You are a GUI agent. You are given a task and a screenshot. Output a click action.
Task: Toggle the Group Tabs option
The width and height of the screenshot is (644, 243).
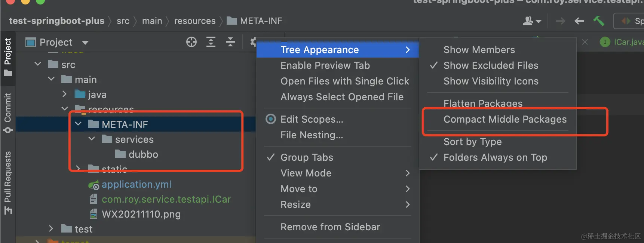(307, 157)
